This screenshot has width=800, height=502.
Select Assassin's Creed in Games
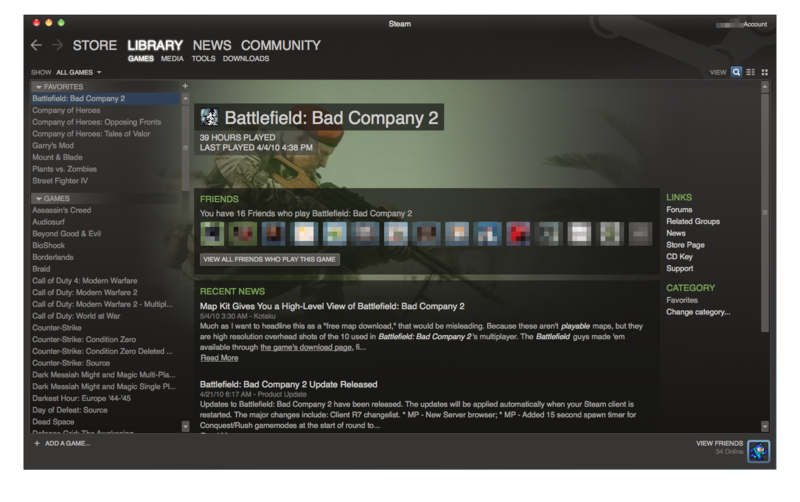point(106,210)
